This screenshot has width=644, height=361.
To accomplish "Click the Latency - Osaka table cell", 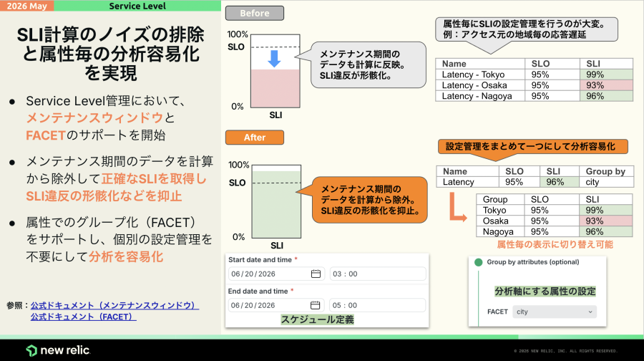I will (x=480, y=85).
